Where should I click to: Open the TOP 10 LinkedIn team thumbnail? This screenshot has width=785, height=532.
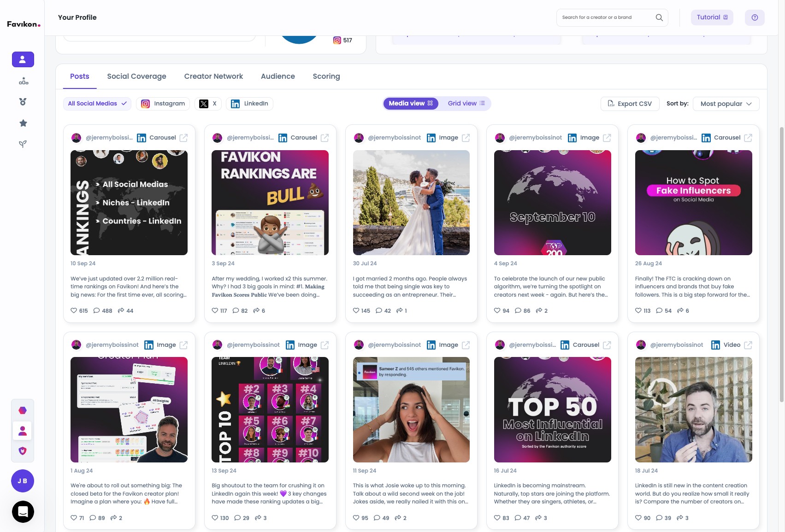tap(270, 410)
